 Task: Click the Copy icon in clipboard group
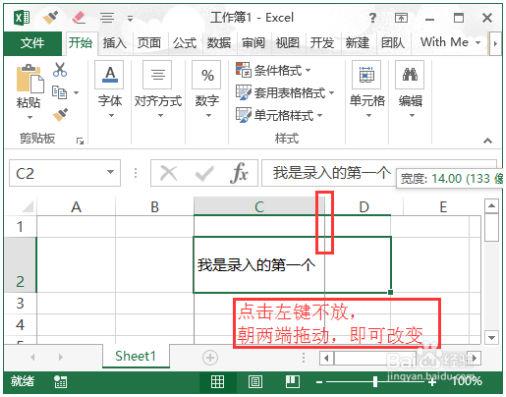pyautogui.click(x=59, y=92)
